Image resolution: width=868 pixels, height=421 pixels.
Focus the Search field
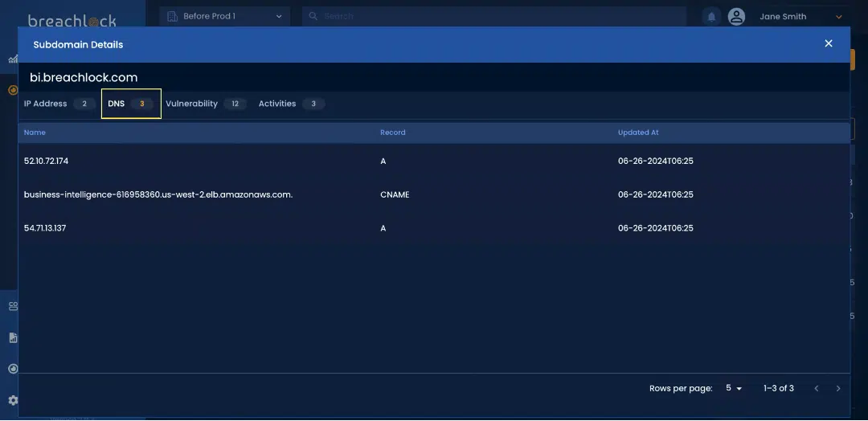tap(493, 16)
